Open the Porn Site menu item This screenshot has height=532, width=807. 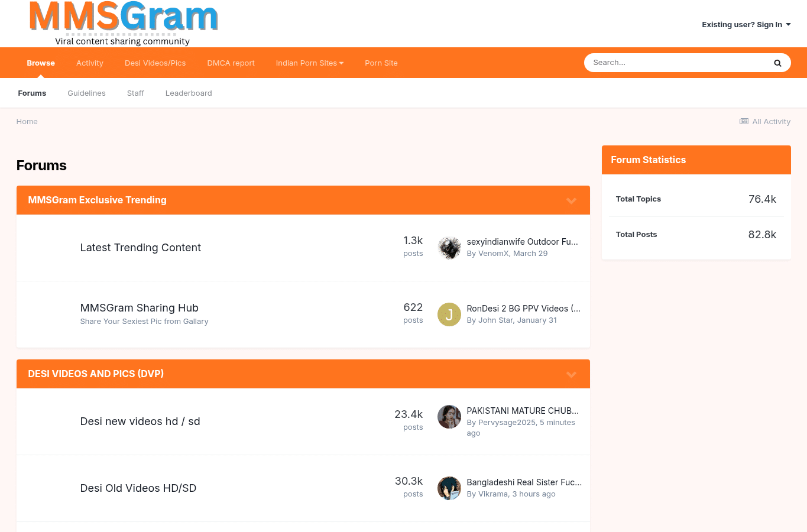point(381,63)
